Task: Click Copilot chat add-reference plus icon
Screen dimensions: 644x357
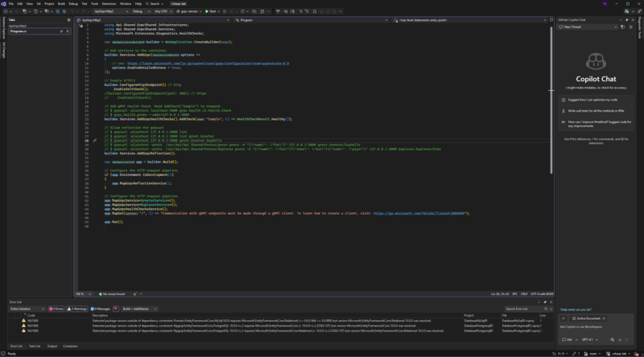Action: coord(563,318)
